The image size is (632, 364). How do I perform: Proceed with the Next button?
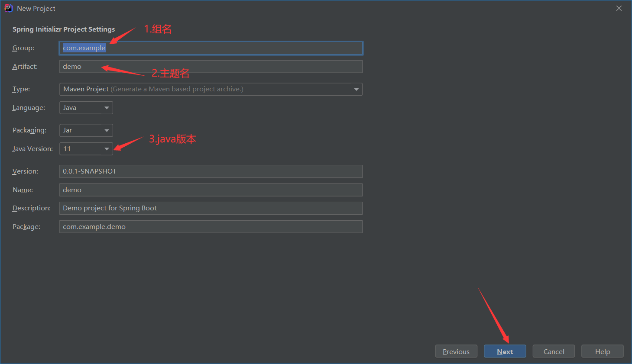tap(505, 351)
